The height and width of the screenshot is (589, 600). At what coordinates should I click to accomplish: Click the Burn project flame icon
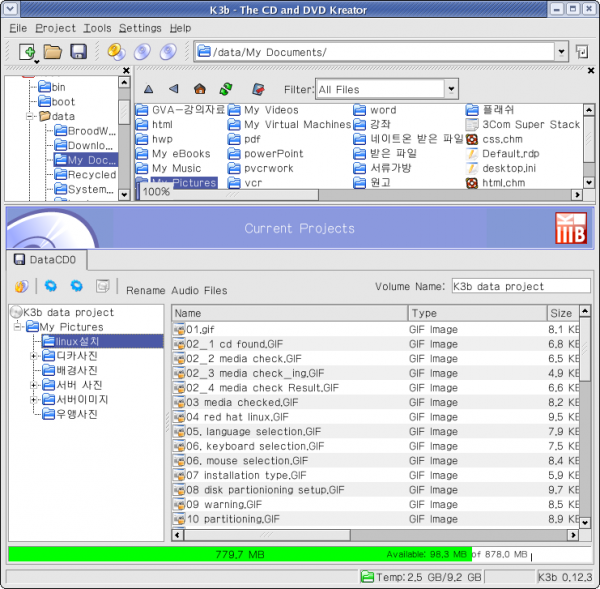[x=21, y=286]
